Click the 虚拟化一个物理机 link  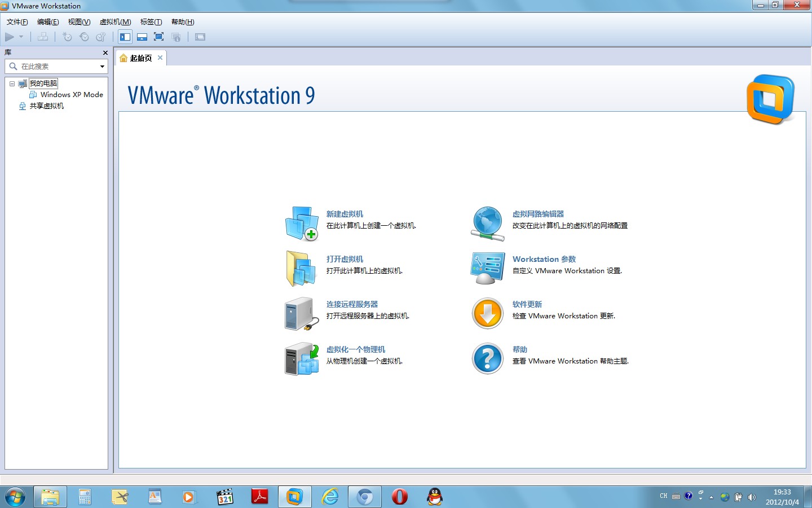click(356, 349)
